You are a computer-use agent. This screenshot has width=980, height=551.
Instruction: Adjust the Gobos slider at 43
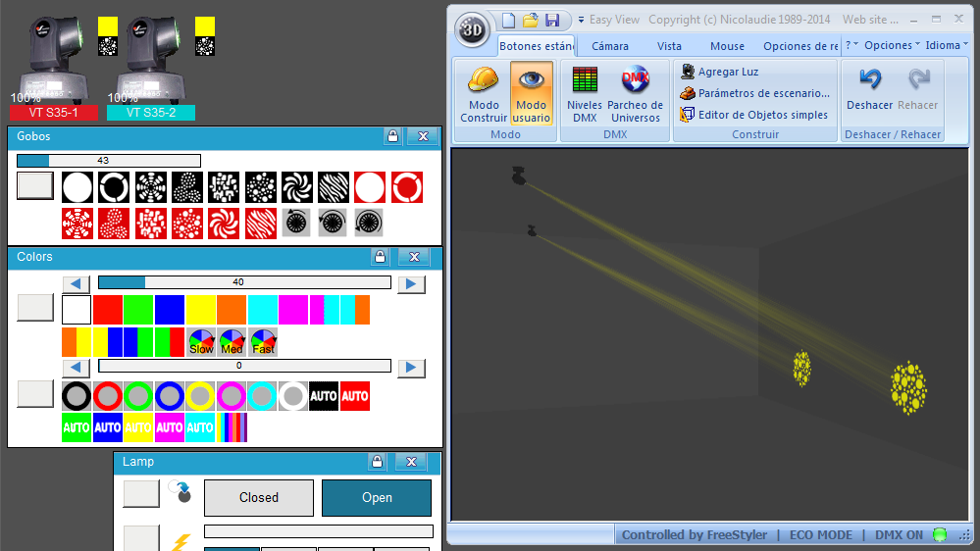point(109,161)
